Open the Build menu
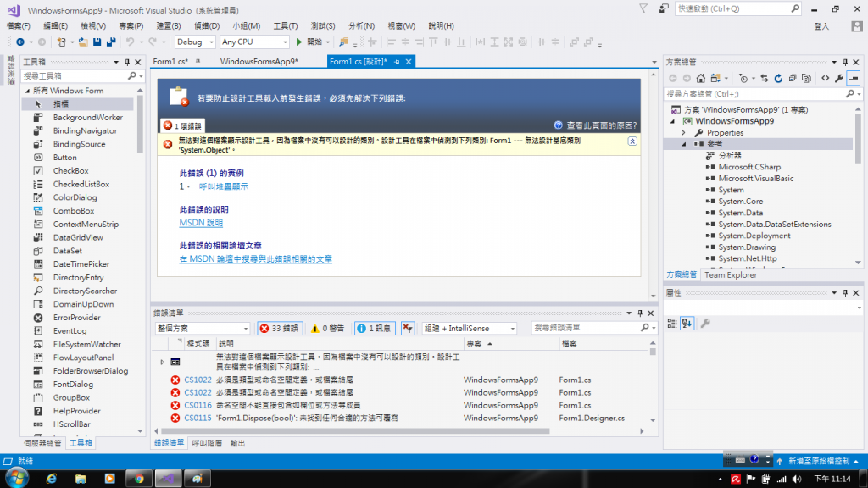 pos(169,26)
